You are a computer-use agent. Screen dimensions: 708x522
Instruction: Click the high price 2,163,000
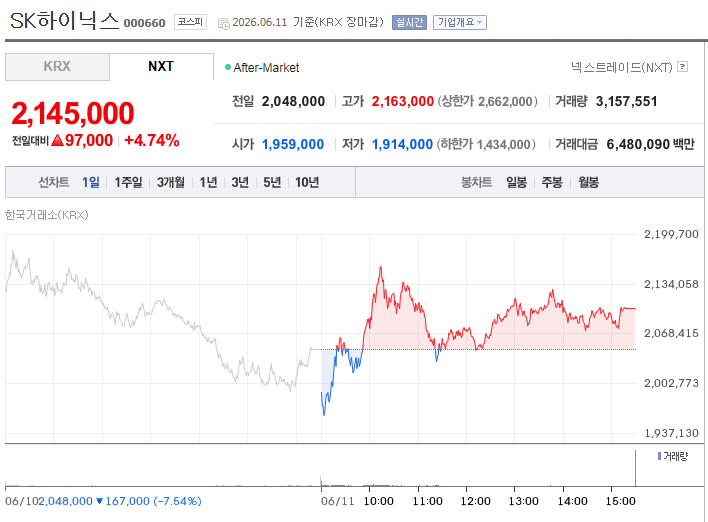[402, 101]
